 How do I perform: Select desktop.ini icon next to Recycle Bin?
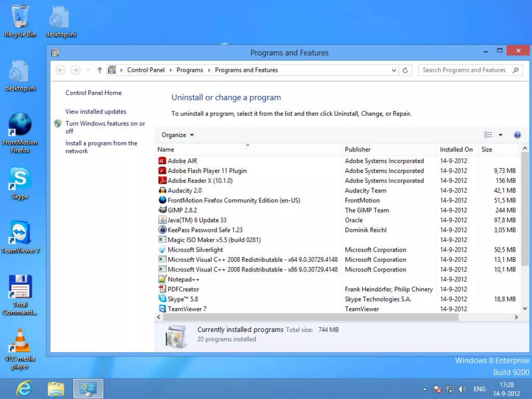[61, 21]
